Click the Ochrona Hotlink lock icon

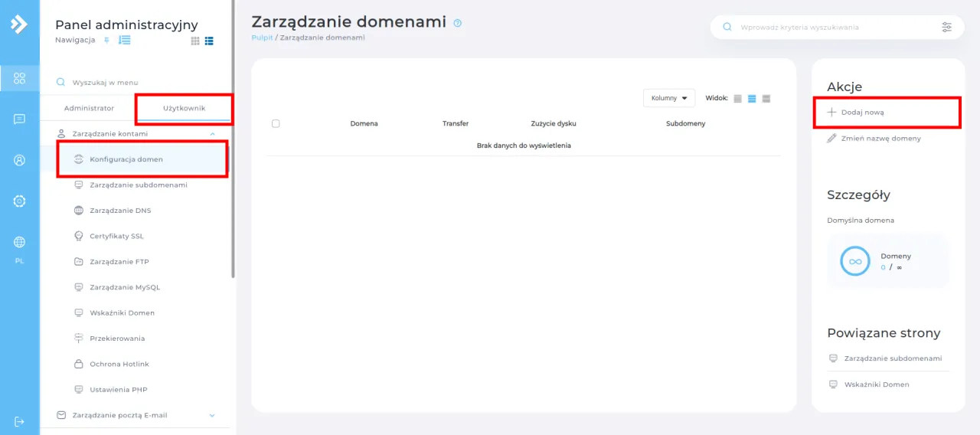[78, 364]
